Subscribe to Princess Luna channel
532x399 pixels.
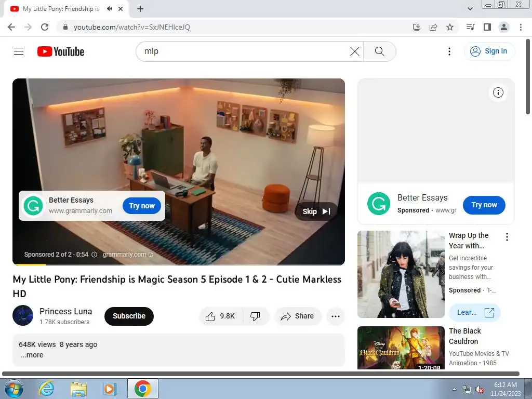[129, 316]
